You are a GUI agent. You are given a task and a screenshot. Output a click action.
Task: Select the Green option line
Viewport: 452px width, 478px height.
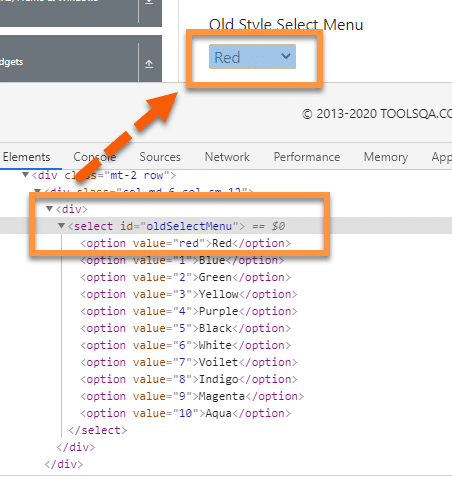[x=185, y=277]
